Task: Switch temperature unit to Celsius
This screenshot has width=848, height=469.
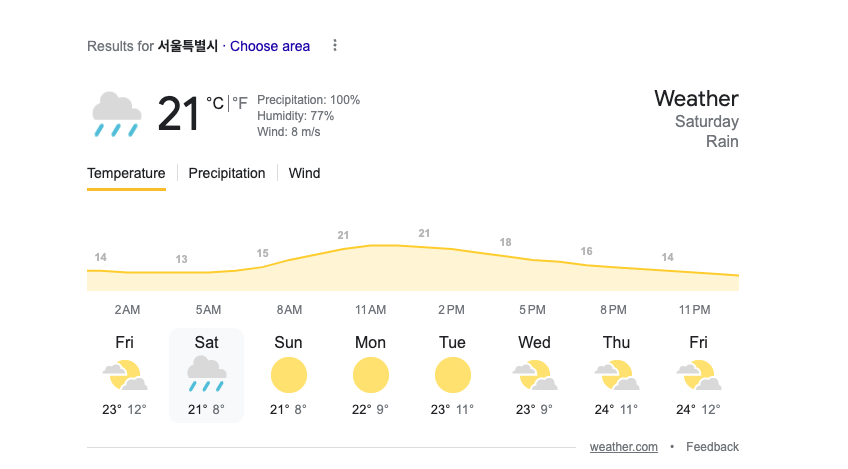Action: pos(215,103)
